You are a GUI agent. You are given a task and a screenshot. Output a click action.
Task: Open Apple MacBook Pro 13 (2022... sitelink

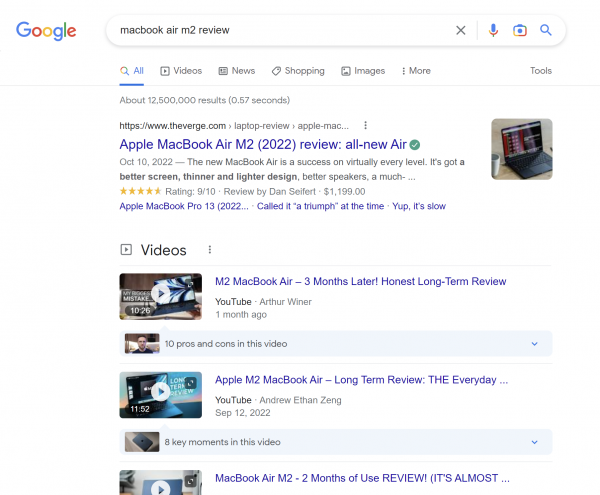[x=184, y=206]
